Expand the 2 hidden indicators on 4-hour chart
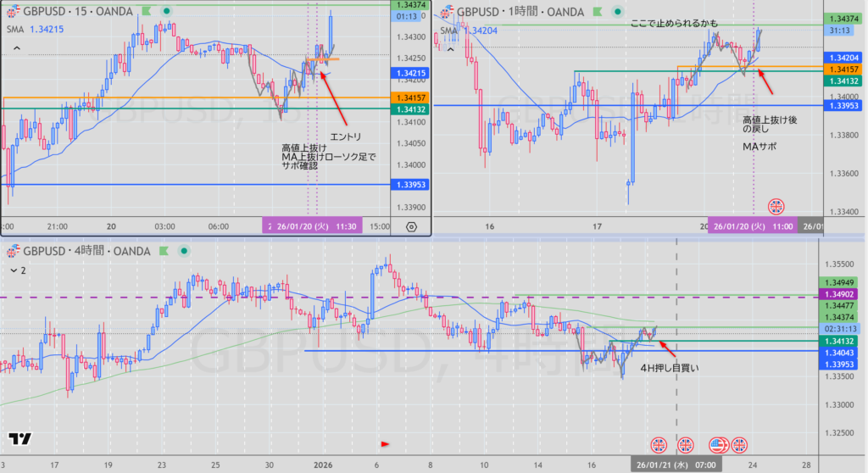 (18, 270)
